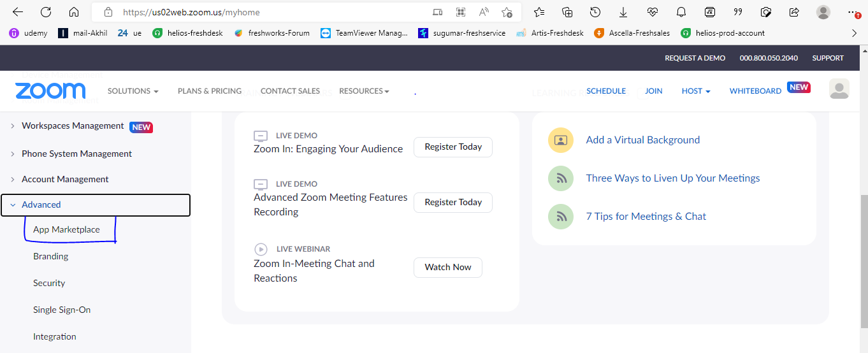Click the Share icon in the browser toolbar

(x=794, y=12)
